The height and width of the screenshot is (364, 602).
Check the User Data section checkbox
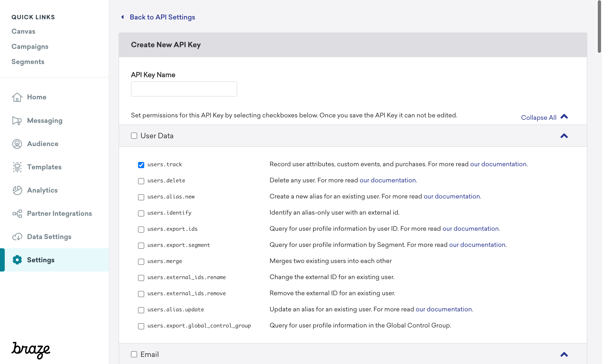click(x=134, y=136)
